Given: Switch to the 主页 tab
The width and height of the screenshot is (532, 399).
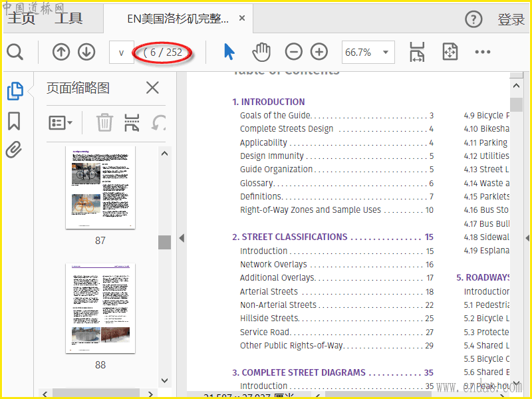Looking at the screenshot, I should coord(21,18).
